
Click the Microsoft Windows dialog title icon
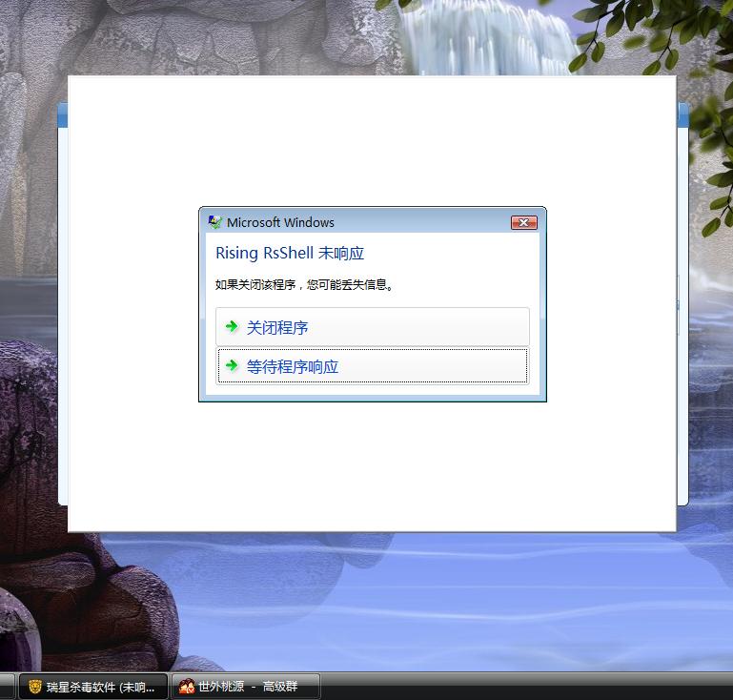(x=214, y=222)
